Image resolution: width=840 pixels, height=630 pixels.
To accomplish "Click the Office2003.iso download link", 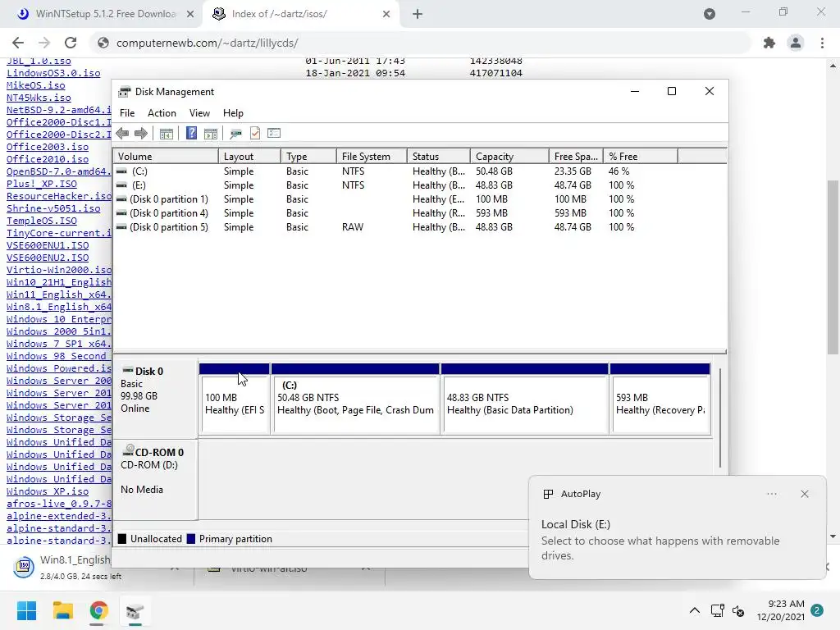I will (48, 147).
